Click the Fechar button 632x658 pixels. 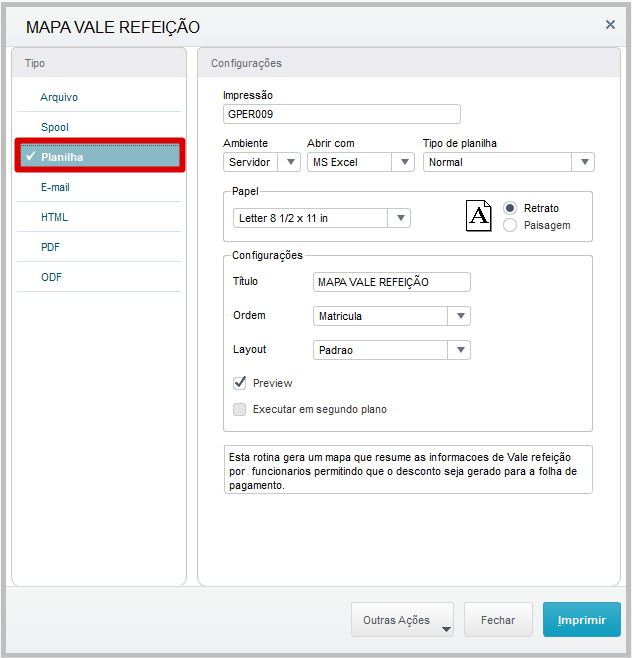(x=498, y=620)
